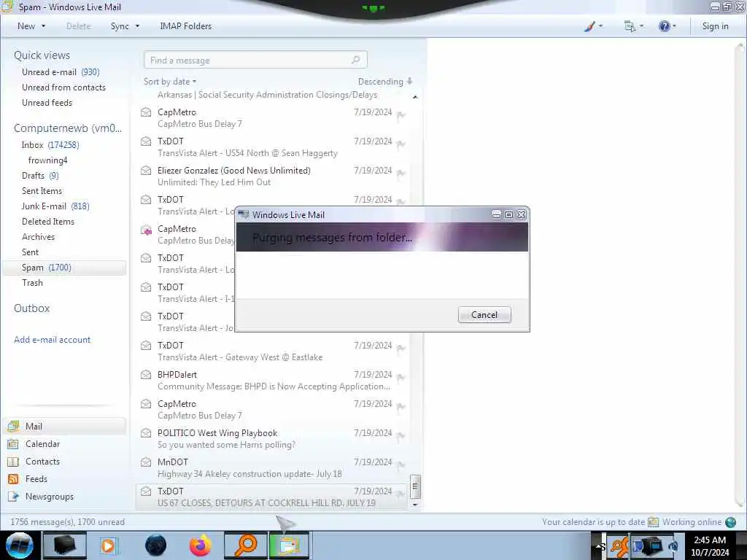Open Firefox from the taskbar
The height and width of the screenshot is (560, 747).
click(201, 545)
